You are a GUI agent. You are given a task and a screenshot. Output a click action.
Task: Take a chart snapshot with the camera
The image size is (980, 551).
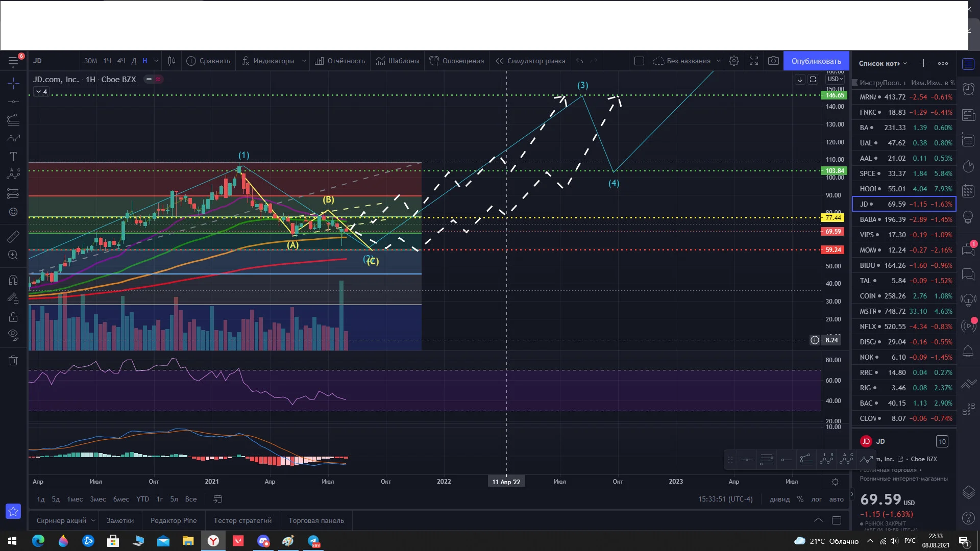tap(774, 61)
